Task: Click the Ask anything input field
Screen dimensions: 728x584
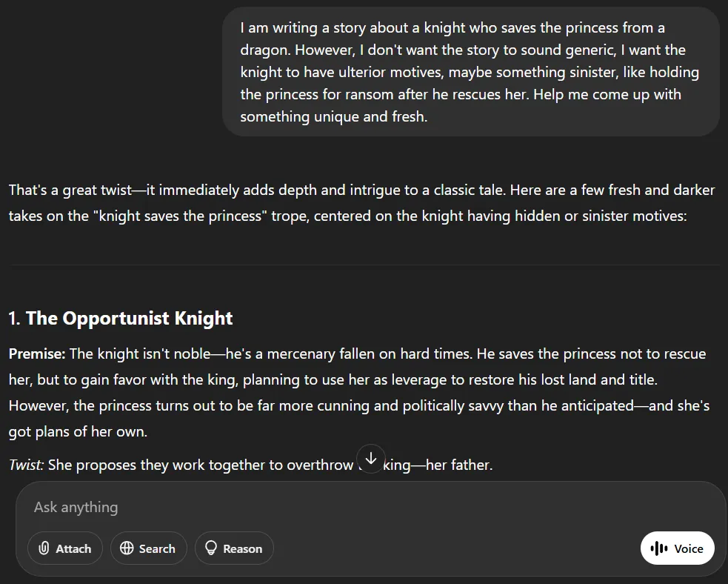Action: click(296, 507)
